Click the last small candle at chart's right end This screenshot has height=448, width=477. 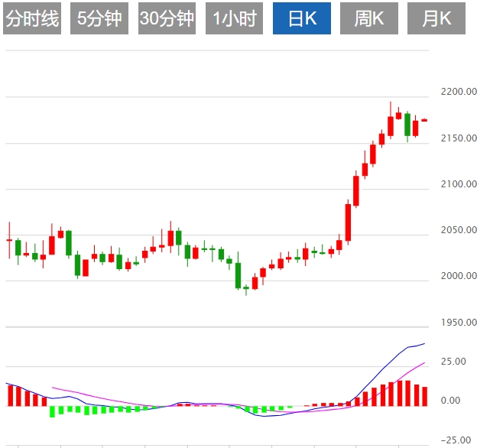[424, 120]
